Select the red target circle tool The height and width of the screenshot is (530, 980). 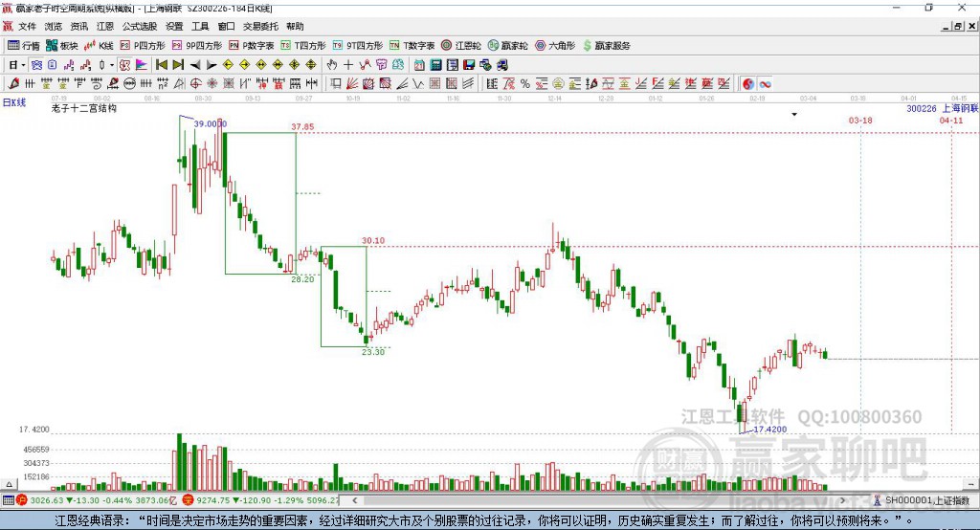195,84
